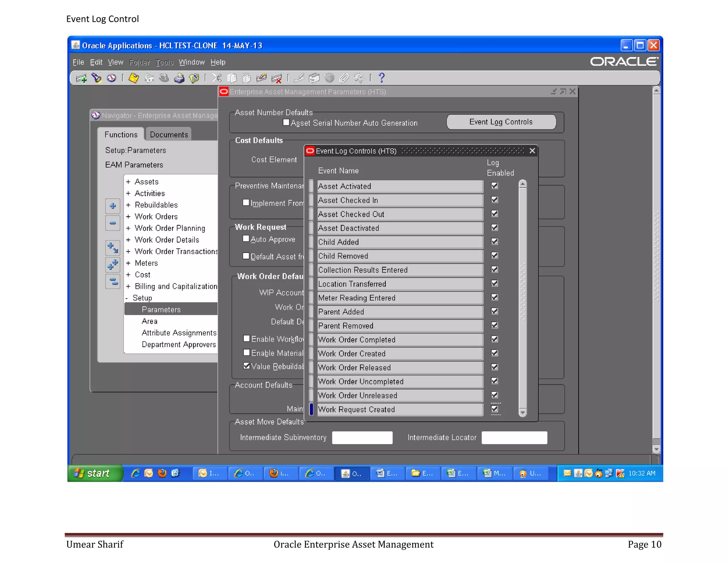Open the Show Navigator compass icon
This screenshot has height=562, width=728.
pyautogui.click(x=112, y=78)
